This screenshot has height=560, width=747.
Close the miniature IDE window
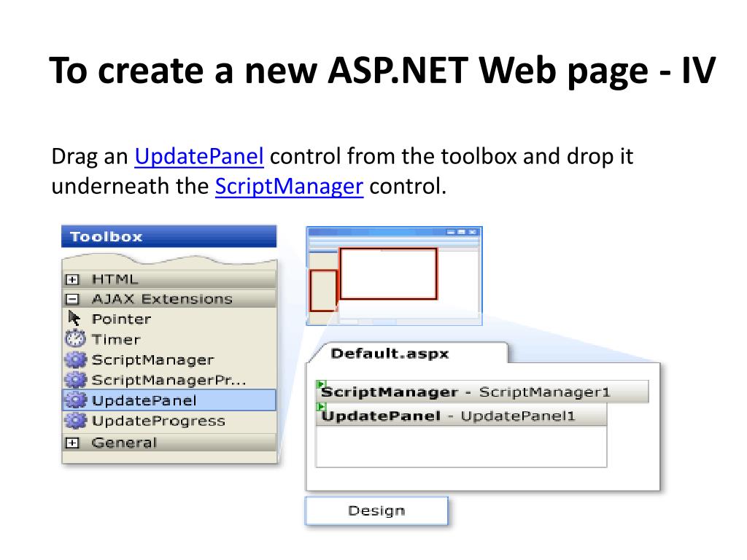click(x=472, y=232)
